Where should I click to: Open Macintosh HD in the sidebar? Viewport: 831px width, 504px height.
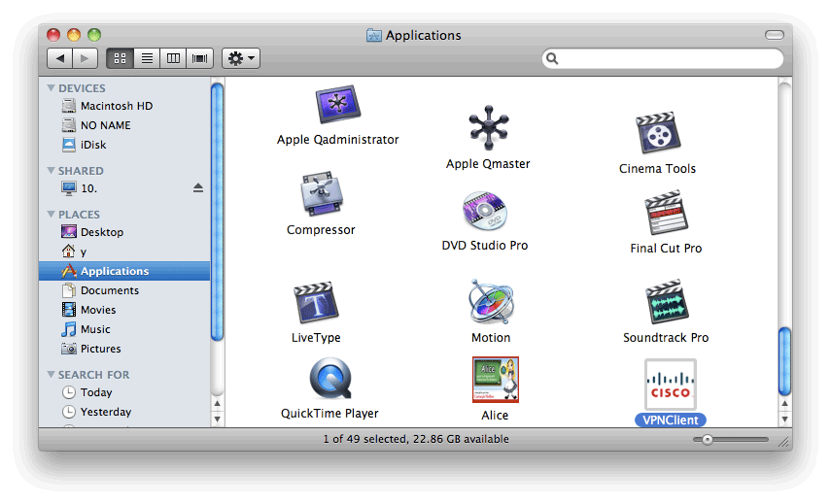pos(117,106)
